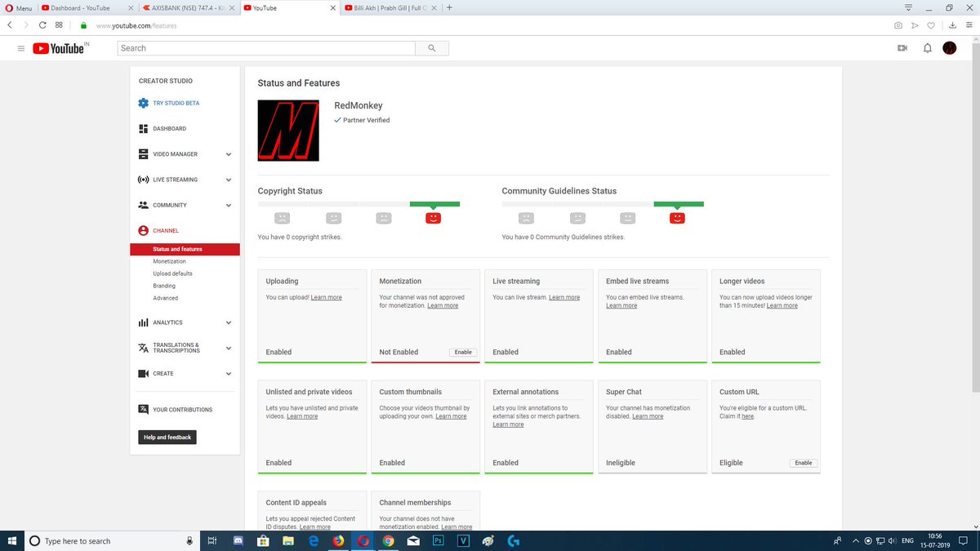Click red smiley on Community Guidelines bar
This screenshot has width=980, height=551.
pos(677,218)
